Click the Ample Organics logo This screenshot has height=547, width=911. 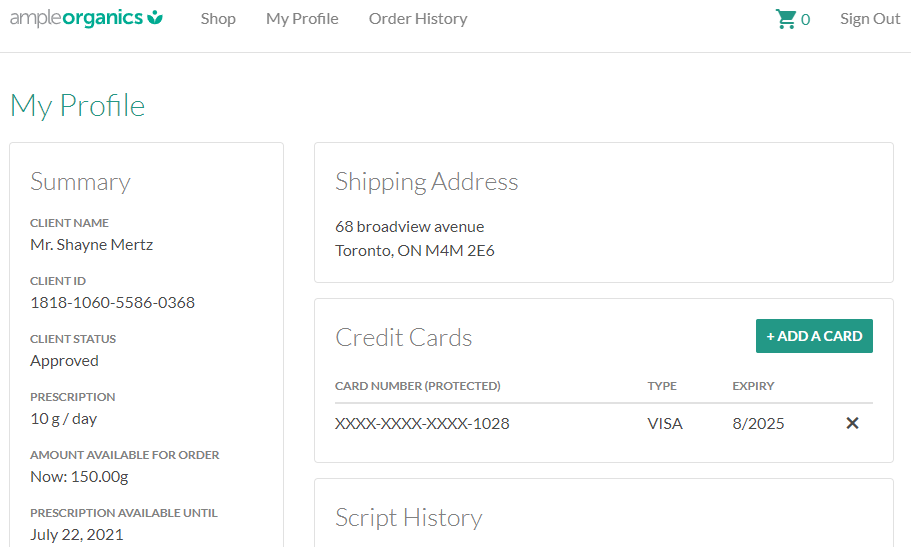click(x=86, y=18)
